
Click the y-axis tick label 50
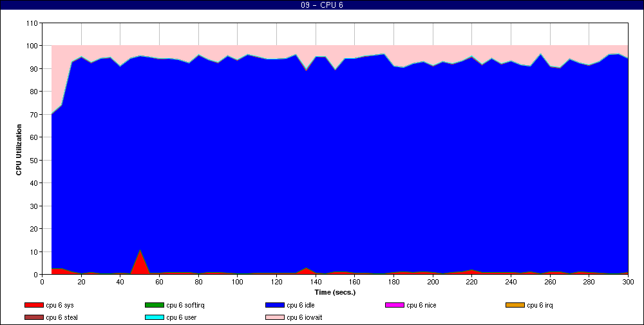33,160
